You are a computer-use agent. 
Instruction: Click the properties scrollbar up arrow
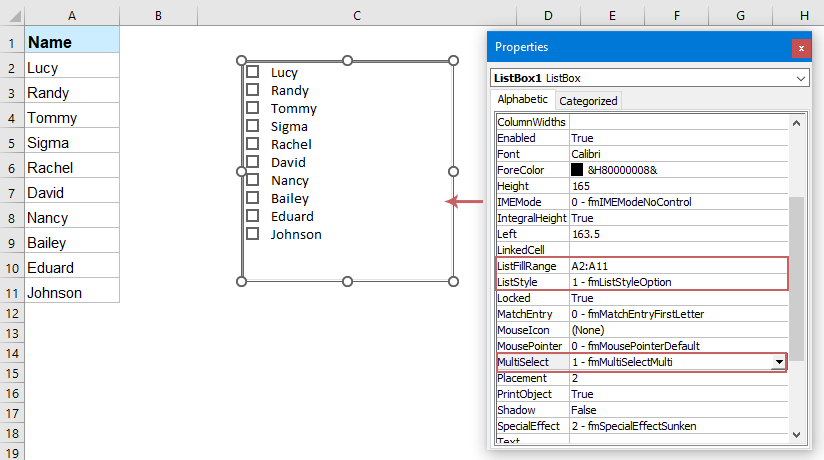point(797,123)
